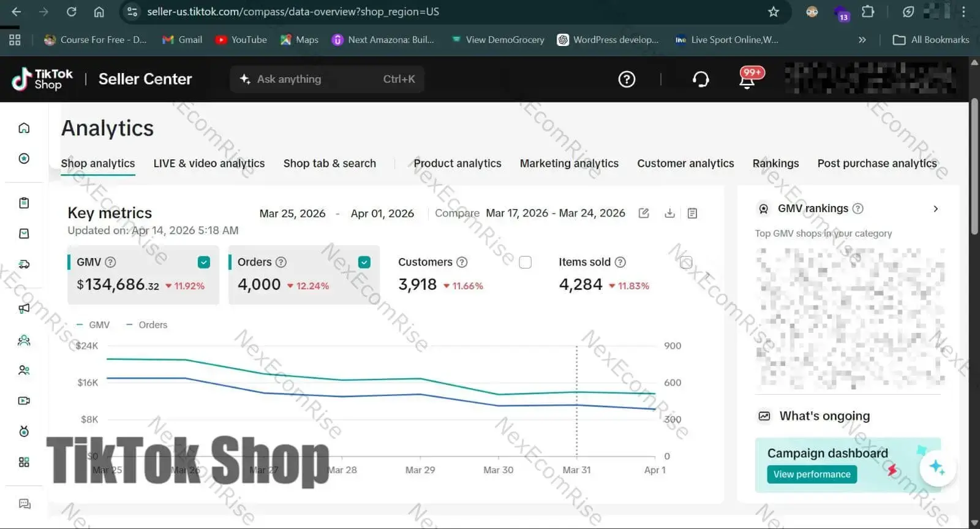Open the Maps bookmark

[300, 40]
